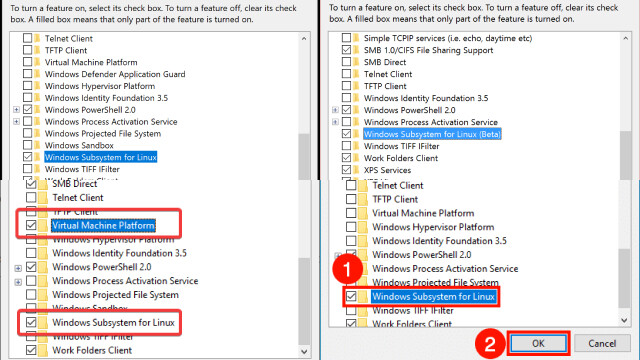Click folder icon beside Work Folders Client in lower-left list
The image size is (640, 360).
tap(43, 350)
